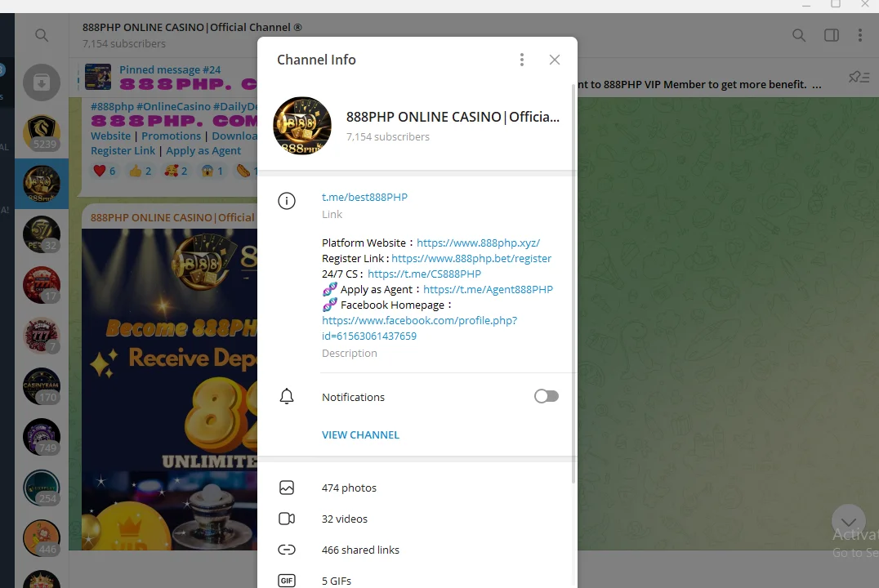
Task: Open the chat with 32 unread badge
Action: tap(42, 234)
